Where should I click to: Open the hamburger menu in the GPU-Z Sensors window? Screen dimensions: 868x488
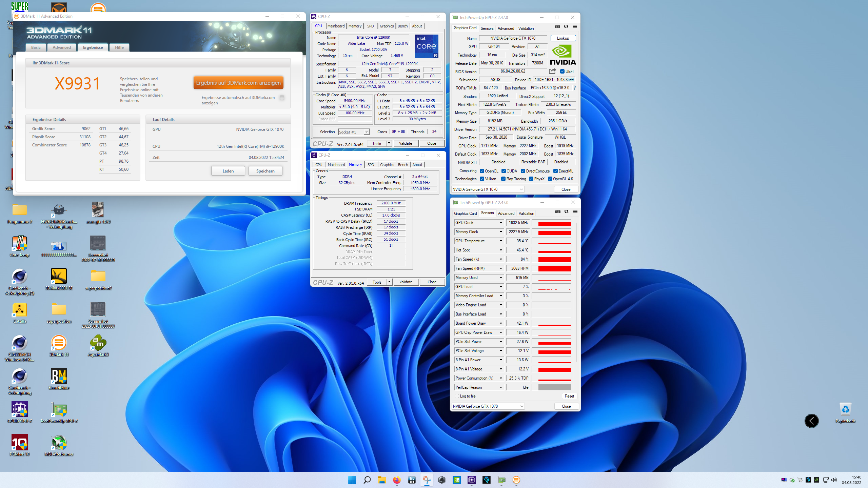tap(575, 211)
